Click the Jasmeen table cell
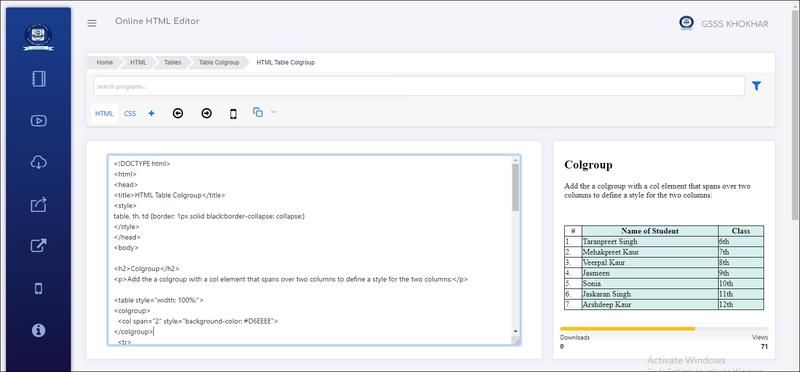Screen dimensions: 800x372 (650, 273)
